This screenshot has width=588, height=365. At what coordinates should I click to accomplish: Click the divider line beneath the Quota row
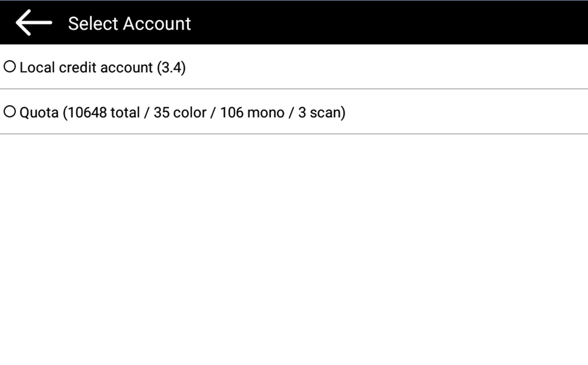point(294,134)
